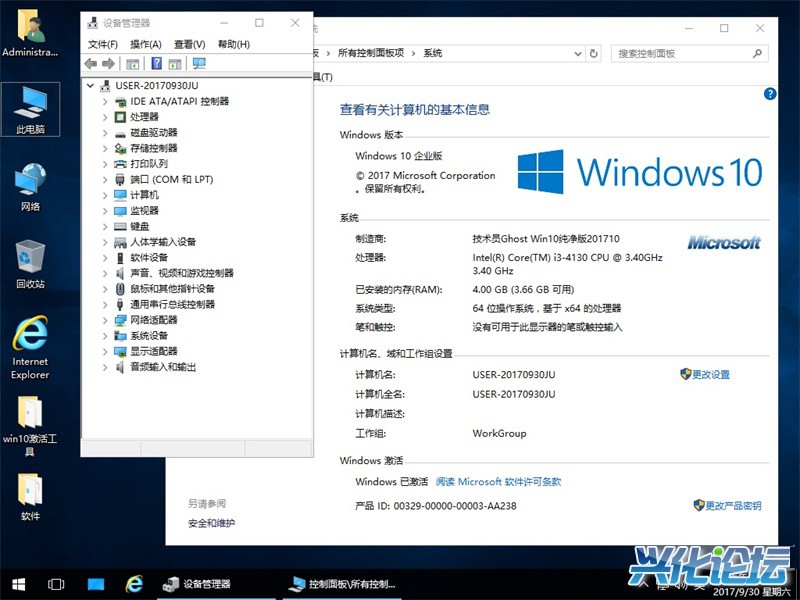Select product ID text 00329-00000-00003-AA238

[x=455, y=506]
